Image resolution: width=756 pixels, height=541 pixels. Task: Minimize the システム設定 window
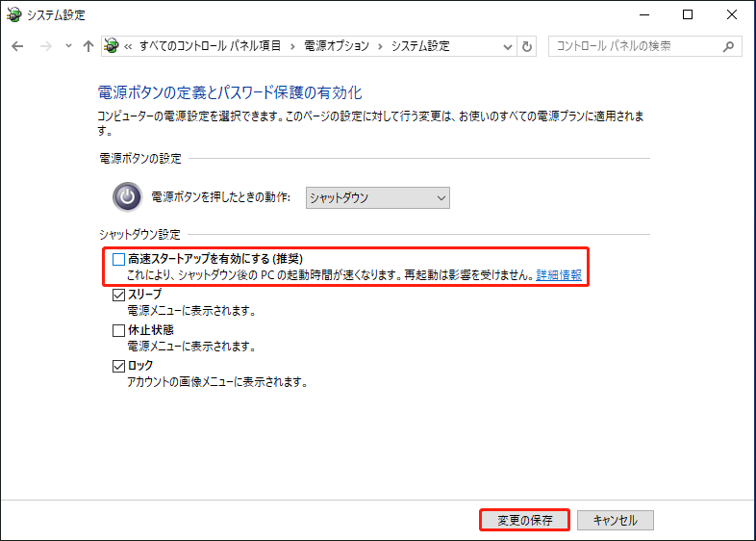pos(644,15)
